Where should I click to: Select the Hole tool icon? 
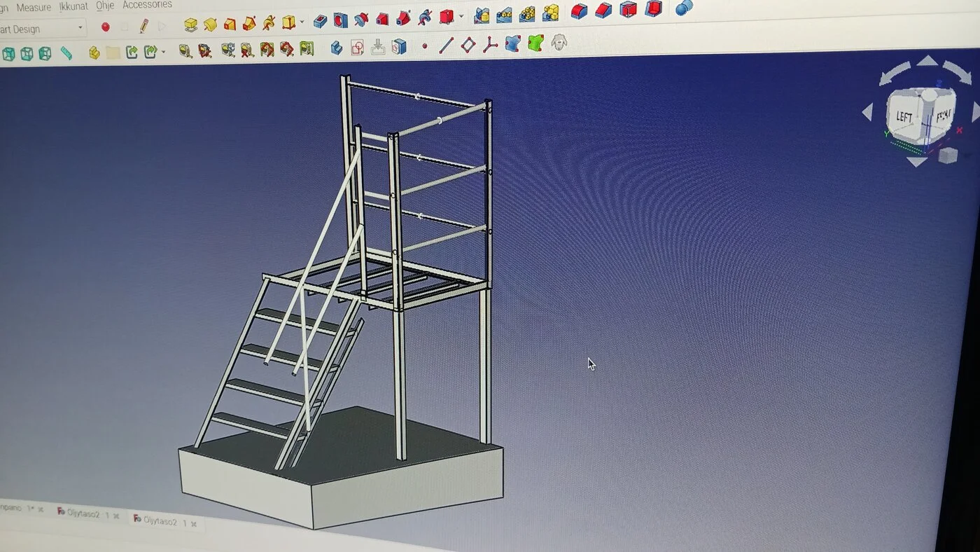pyautogui.click(x=340, y=20)
